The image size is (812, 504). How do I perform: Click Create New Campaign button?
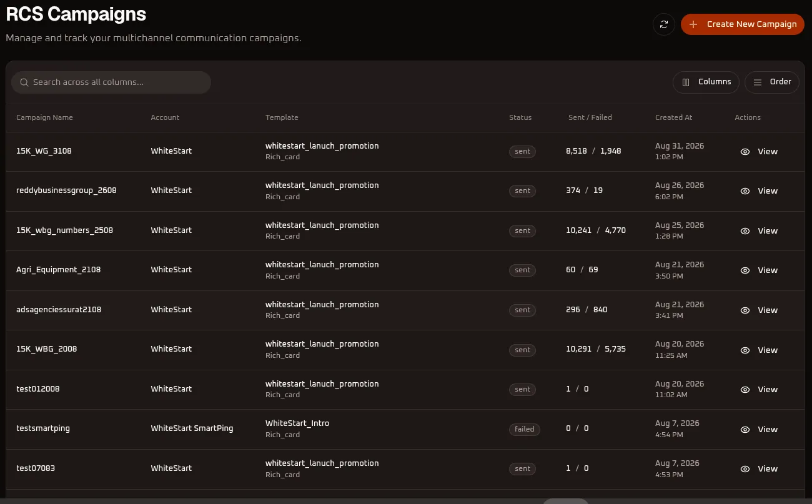pyautogui.click(x=743, y=24)
